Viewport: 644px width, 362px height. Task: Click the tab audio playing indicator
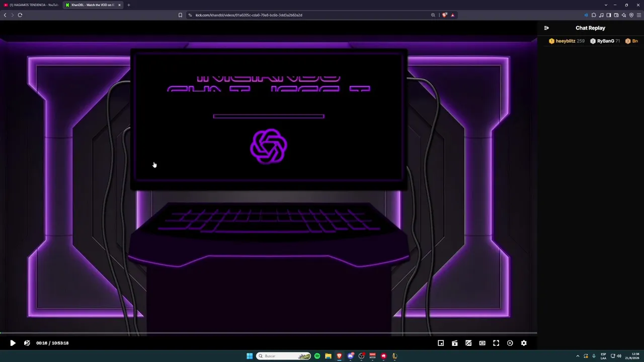(x=586, y=15)
